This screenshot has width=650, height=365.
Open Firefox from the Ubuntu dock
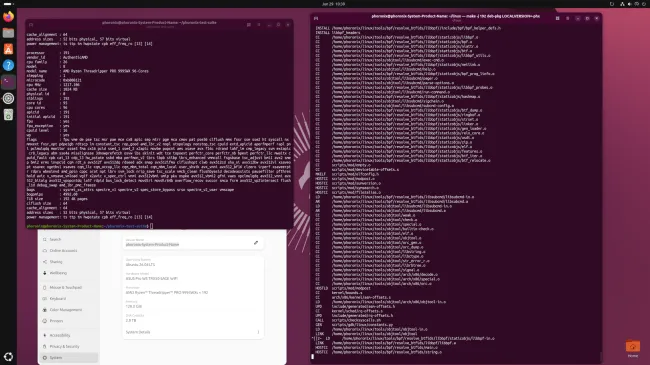[x=8, y=17]
